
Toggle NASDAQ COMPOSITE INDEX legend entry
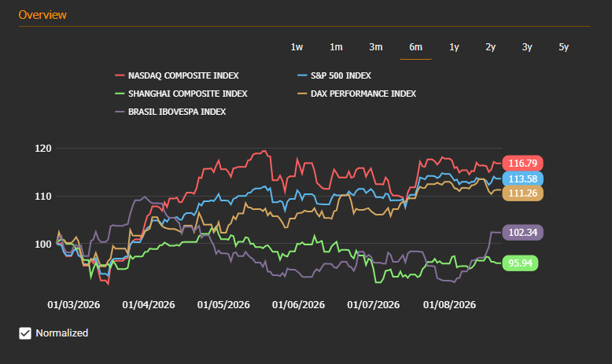[177, 75]
